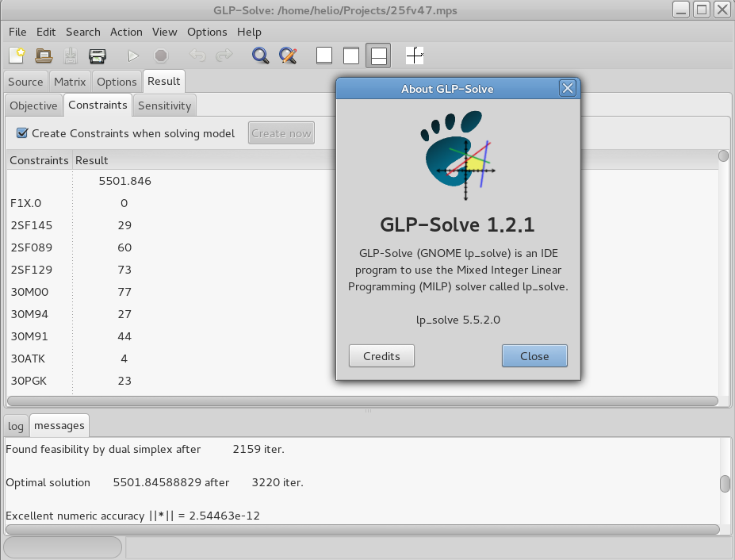The height and width of the screenshot is (560, 735).
Task: Click the Save toolbar icon
Action: tap(71, 56)
